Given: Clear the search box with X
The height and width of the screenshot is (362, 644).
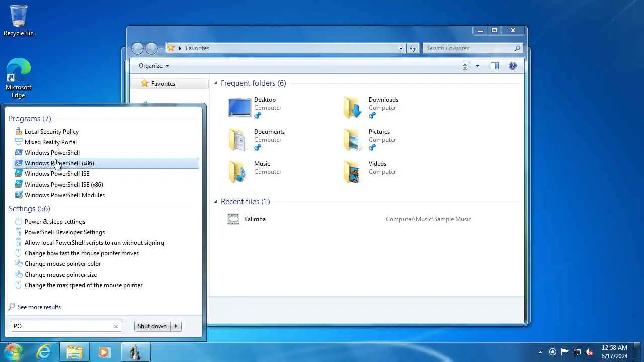Looking at the screenshot, I should click(x=116, y=327).
